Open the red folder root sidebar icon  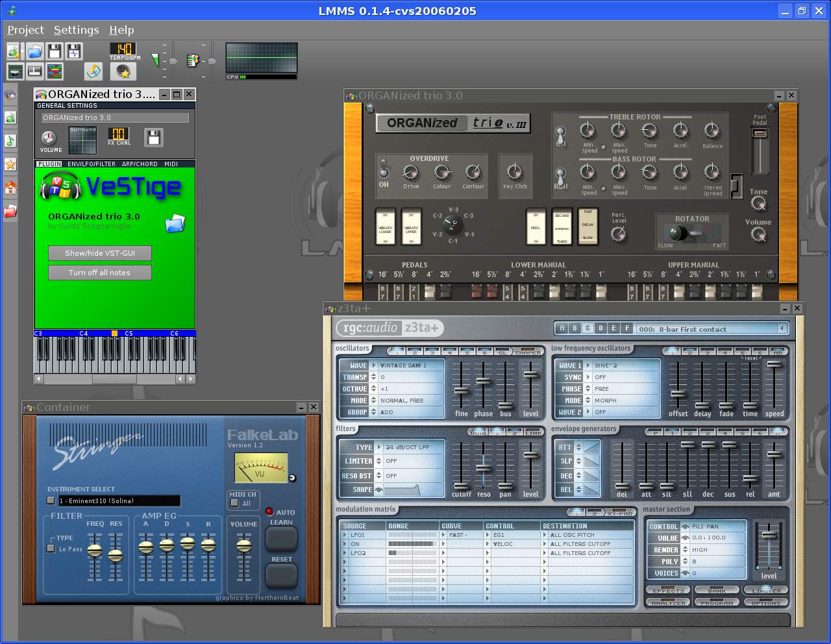tap(10, 211)
